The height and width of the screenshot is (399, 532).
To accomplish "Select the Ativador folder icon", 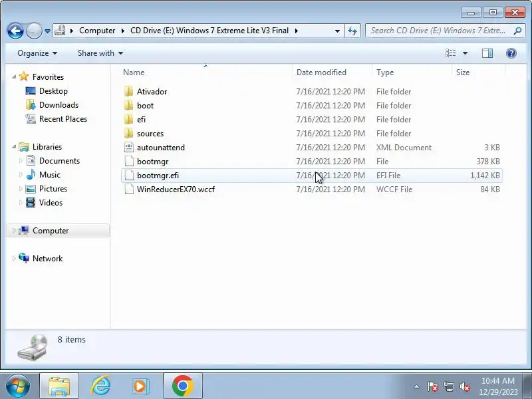I will pos(128,91).
